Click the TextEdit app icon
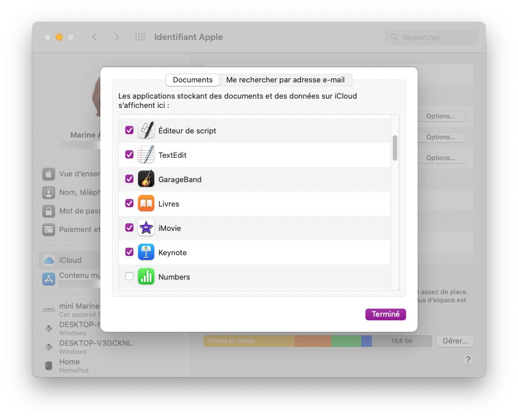Screen dimensions: 518x420 [x=146, y=155]
